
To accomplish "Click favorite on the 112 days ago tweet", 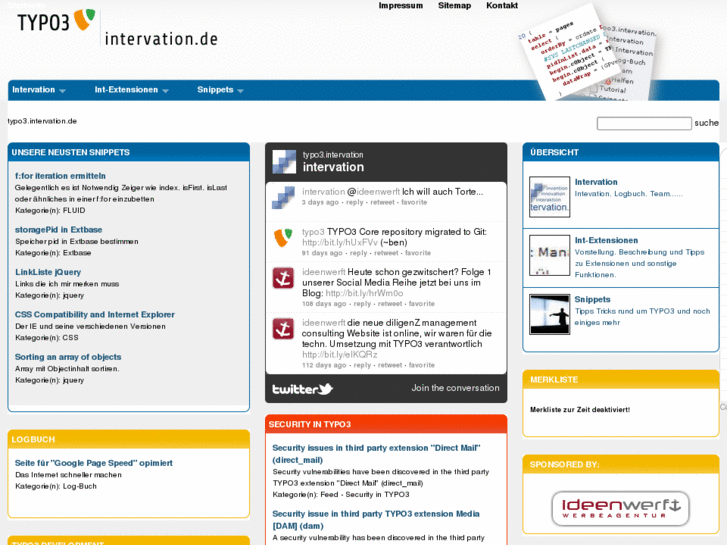I will coord(421,365).
